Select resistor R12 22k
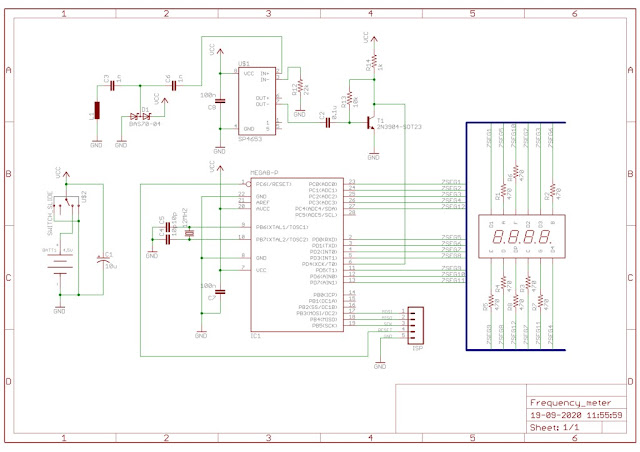The width and height of the screenshot is (640, 452). (300, 87)
